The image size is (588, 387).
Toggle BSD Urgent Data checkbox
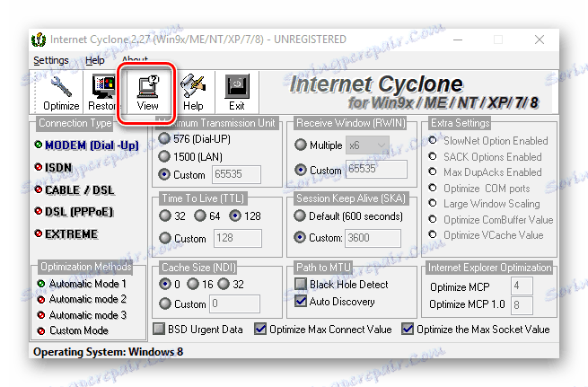point(159,329)
